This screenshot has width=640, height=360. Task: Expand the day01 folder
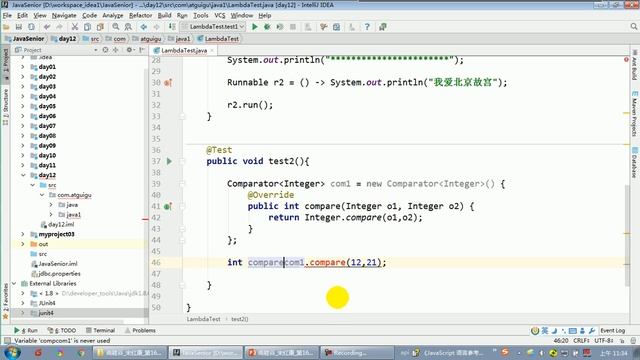23,67
